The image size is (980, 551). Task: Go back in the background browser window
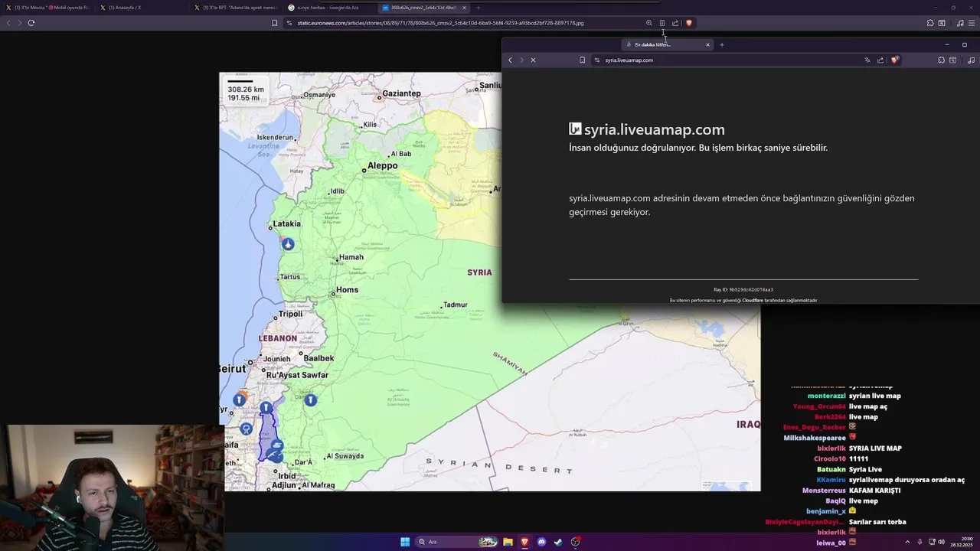8,23
